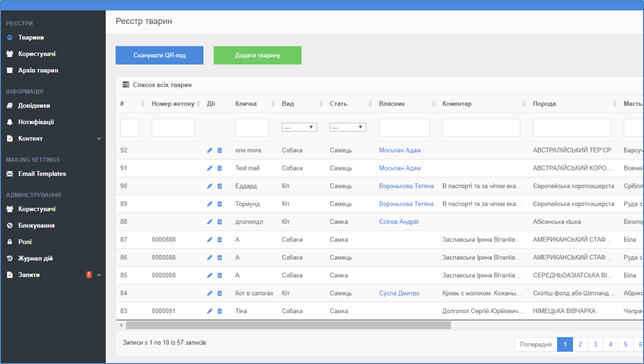Image resolution: width=644 pixels, height=364 pixels.
Task: Open owner link Єсіпов Андрій
Action: tap(398, 222)
